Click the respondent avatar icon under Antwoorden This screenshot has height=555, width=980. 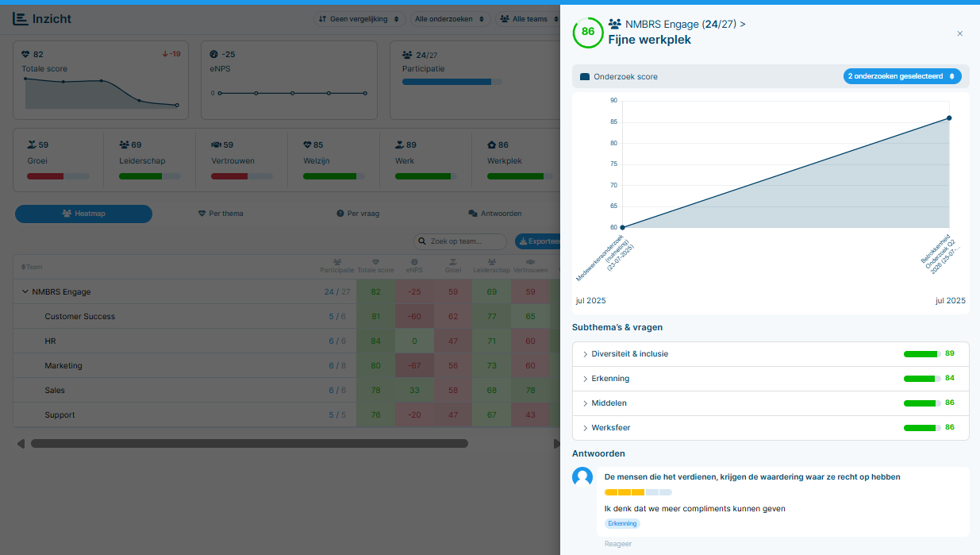point(582,476)
